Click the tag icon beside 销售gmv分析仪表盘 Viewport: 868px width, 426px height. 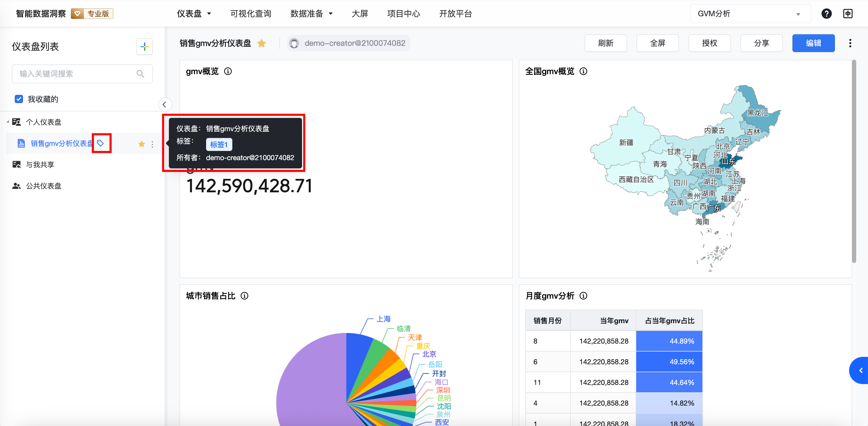tap(100, 143)
